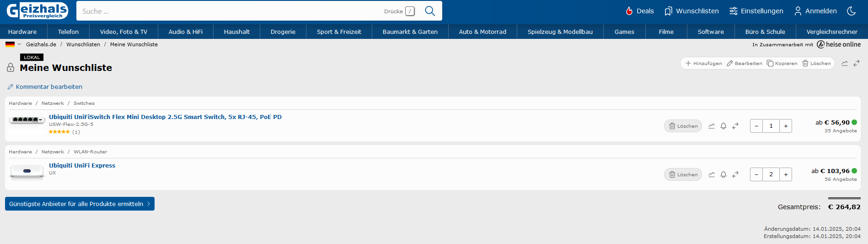Open the price chart for the UniFiSwitch Flex Mini
Viewport: 868px width, 244px height.
tap(712, 126)
